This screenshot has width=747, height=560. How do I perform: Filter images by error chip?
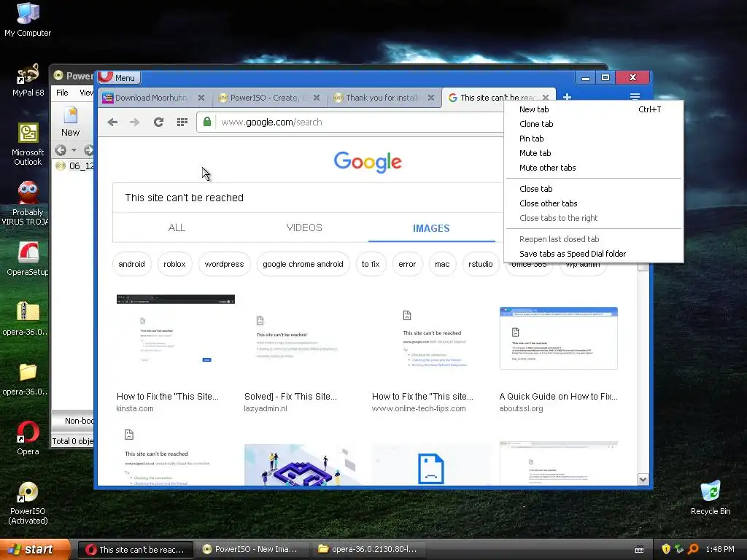(407, 264)
